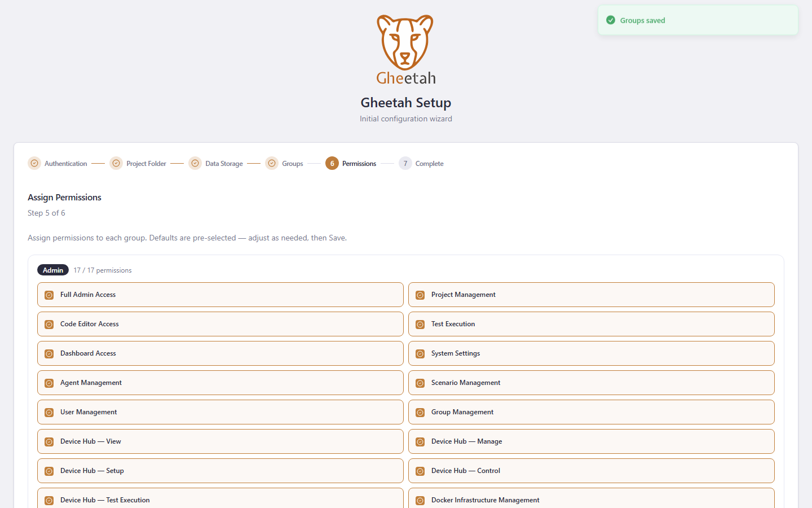
Task: Click the Step 5 of 6 text
Action: (46, 213)
